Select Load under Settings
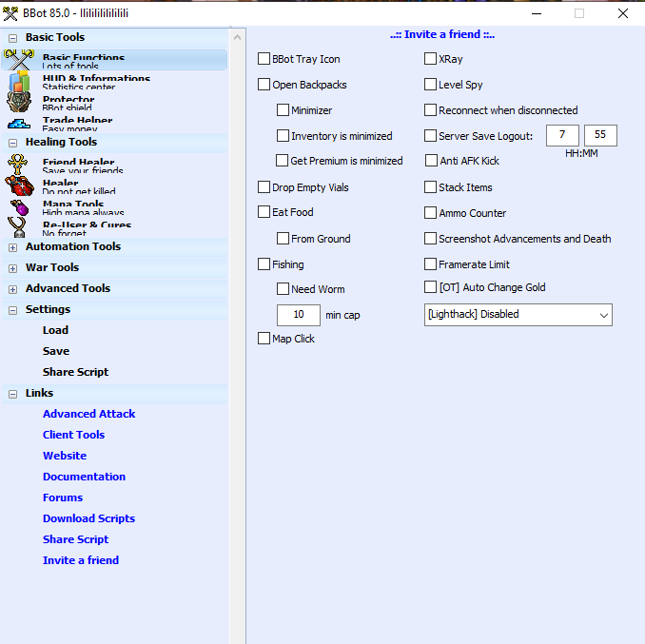 pyautogui.click(x=55, y=330)
